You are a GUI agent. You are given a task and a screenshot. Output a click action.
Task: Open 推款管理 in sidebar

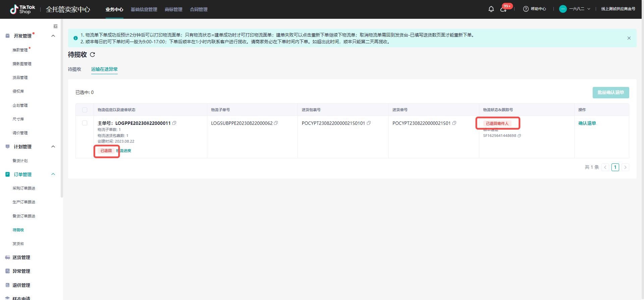click(x=20, y=50)
